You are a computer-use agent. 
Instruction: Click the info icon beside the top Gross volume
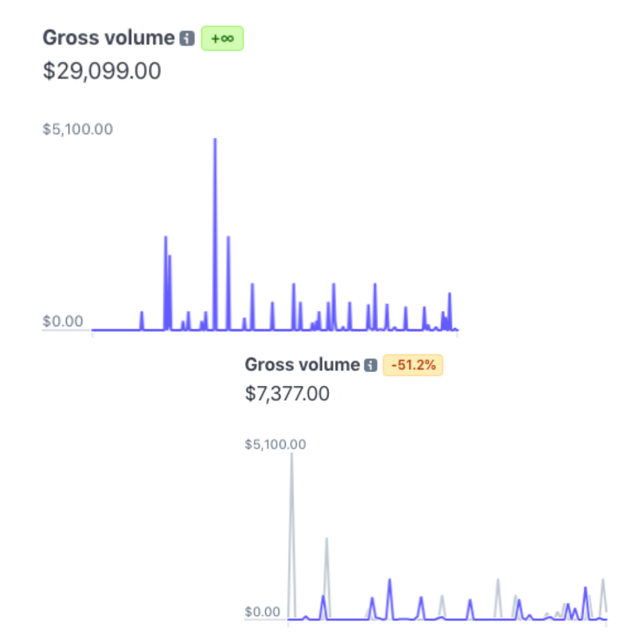coord(187,39)
